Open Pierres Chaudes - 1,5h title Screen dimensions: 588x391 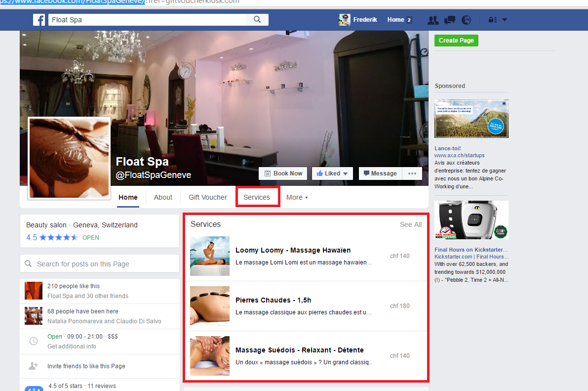pos(273,300)
